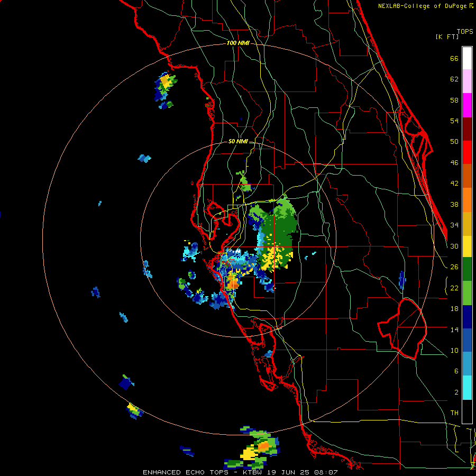Click the white 66 kft legend swatch

coord(467,58)
